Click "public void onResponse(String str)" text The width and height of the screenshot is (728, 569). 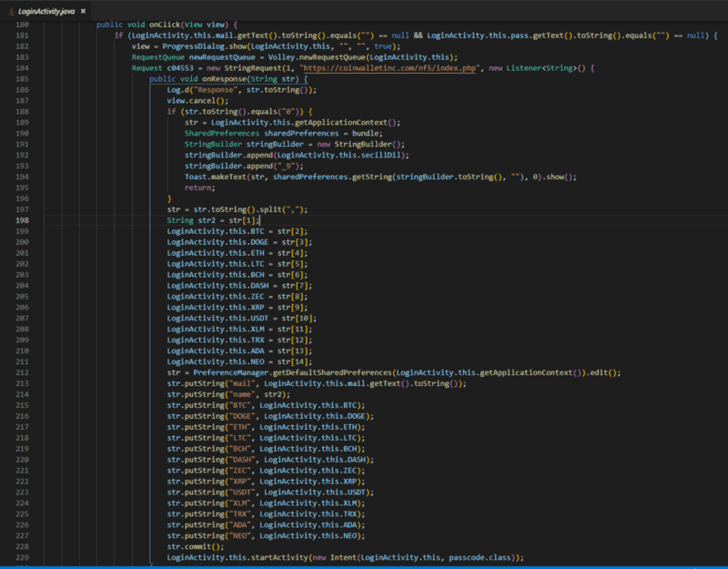pos(224,79)
